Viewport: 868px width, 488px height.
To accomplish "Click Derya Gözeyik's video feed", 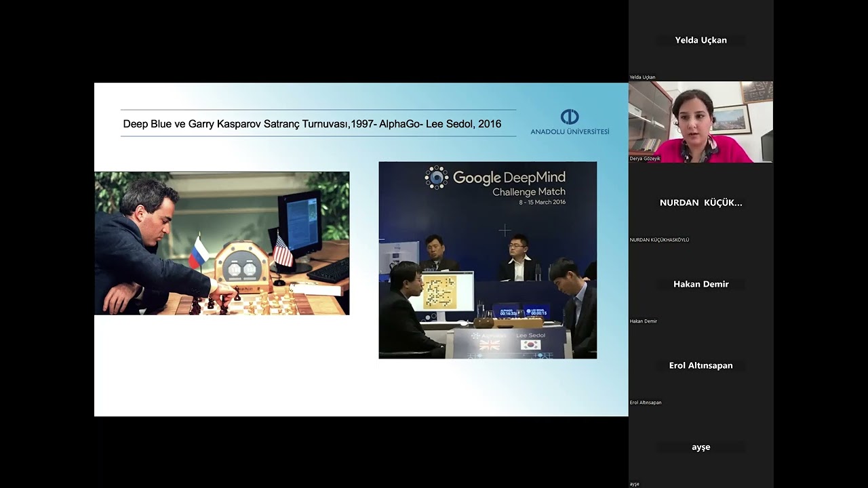I will tap(701, 122).
